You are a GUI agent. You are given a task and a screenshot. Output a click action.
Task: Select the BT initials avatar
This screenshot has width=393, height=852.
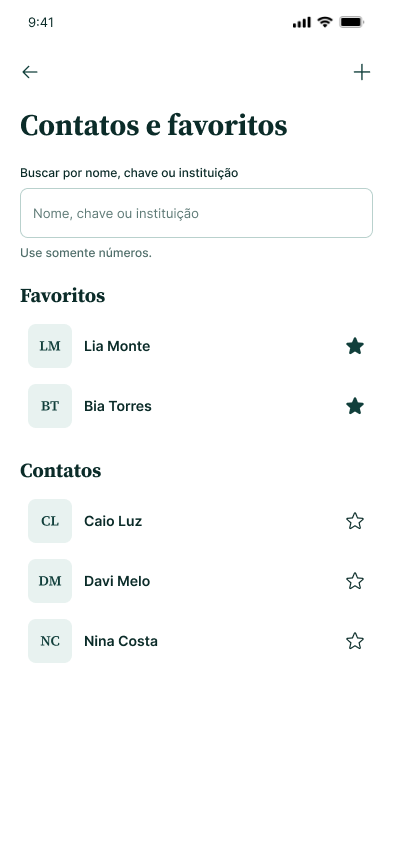50,406
